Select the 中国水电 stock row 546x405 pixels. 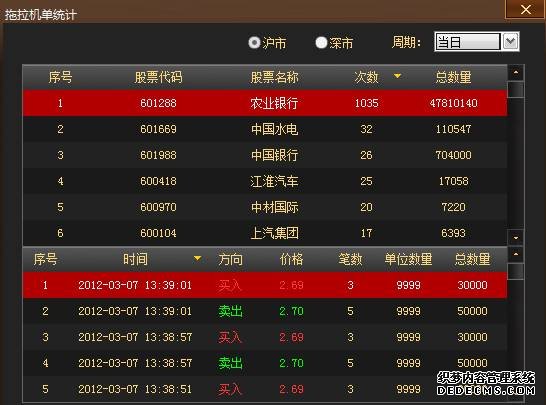point(265,129)
